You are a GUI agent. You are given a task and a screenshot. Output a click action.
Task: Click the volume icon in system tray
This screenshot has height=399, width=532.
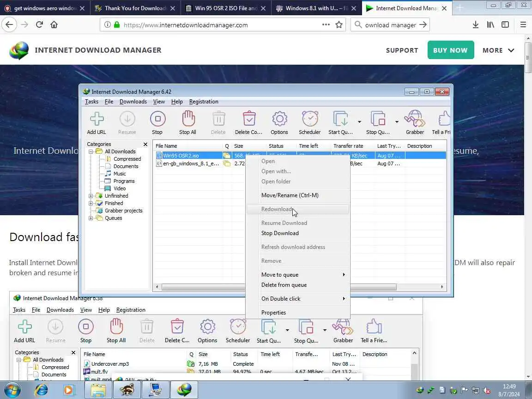(487, 391)
